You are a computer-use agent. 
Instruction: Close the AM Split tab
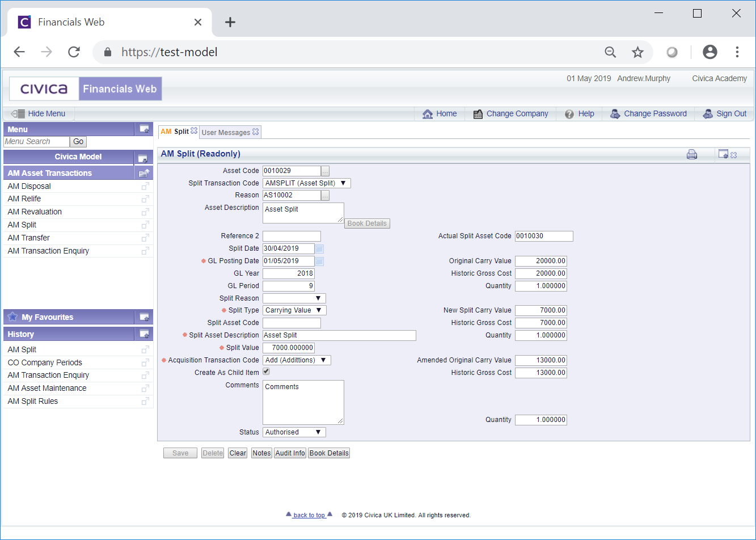pos(194,131)
